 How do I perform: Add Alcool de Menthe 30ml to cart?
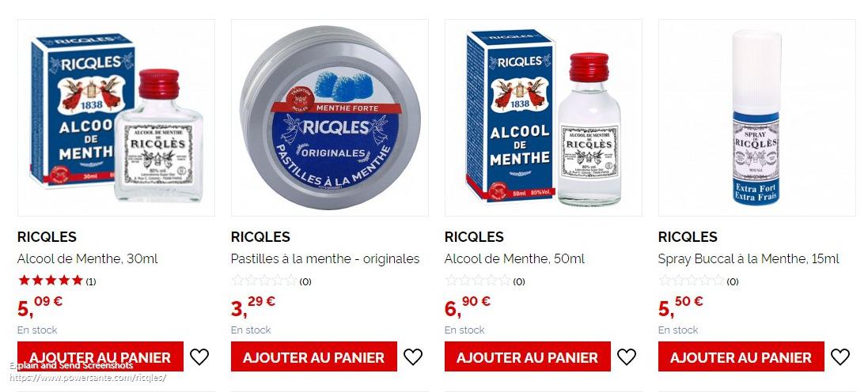pos(100,356)
